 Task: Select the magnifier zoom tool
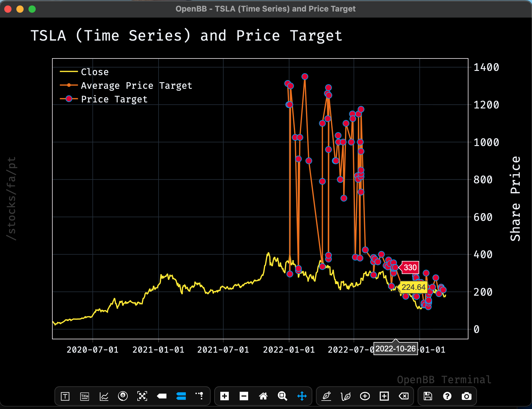click(x=282, y=396)
